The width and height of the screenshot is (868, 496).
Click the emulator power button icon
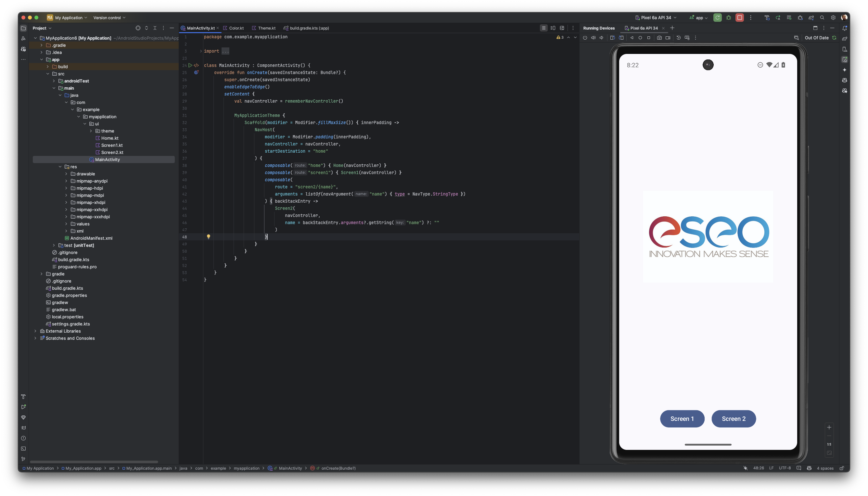click(x=585, y=38)
